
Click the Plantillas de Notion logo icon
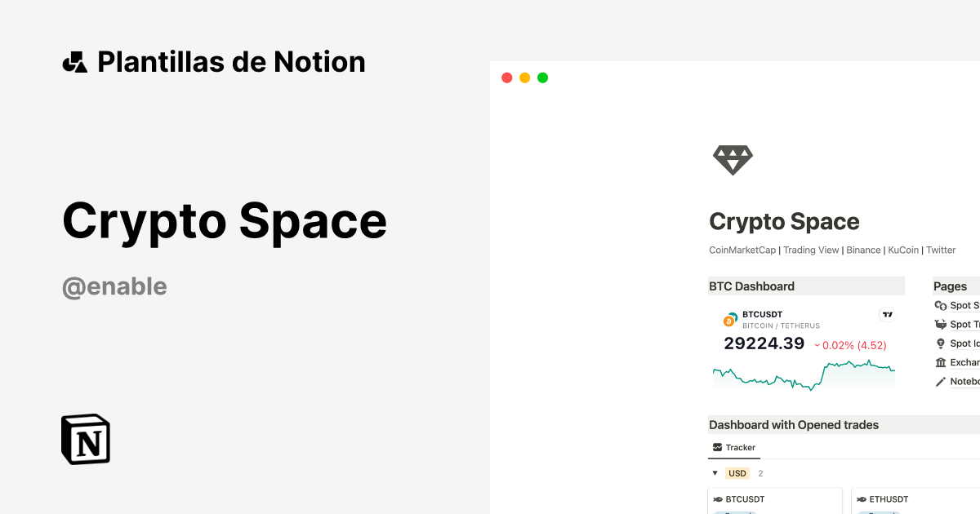pos(74,61)
